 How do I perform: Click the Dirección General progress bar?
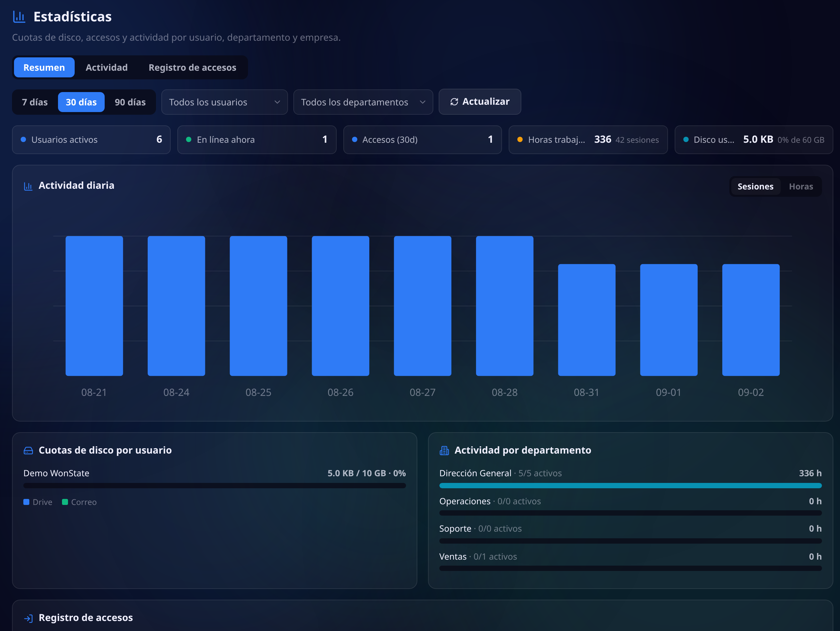[x=630, y=486]
